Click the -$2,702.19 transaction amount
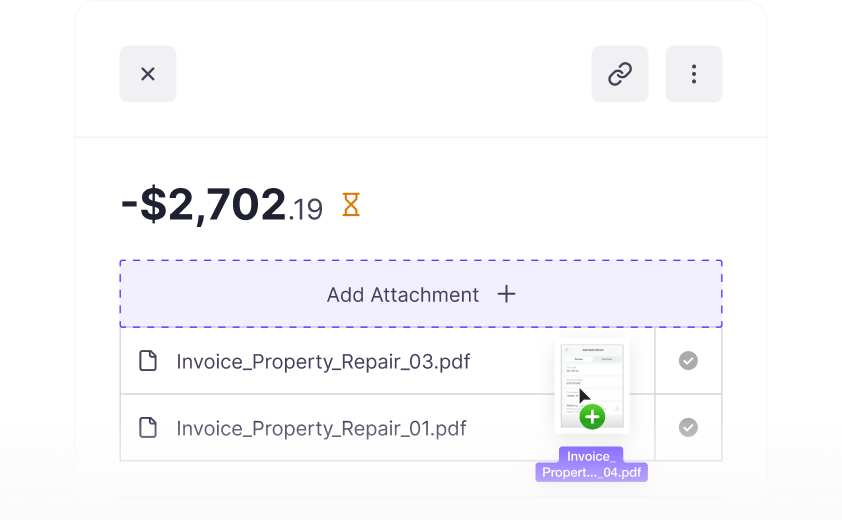 (222, 205)
